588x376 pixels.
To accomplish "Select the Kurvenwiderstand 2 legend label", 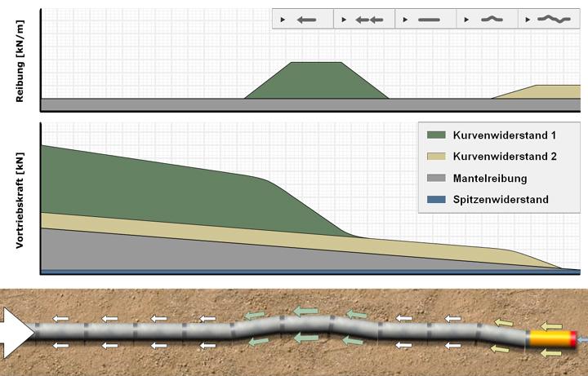I will [x=500, y=157].
